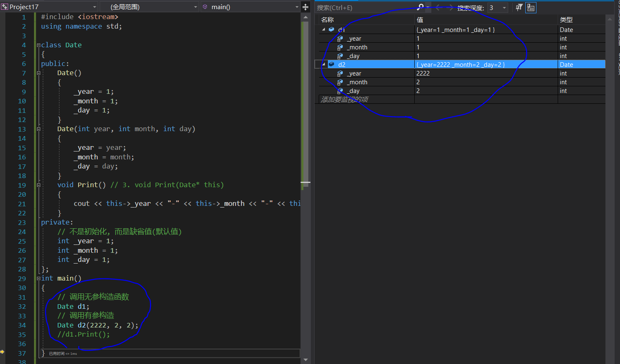Click the elapsed time (已用时间) perf tip

tap(63, 354)
